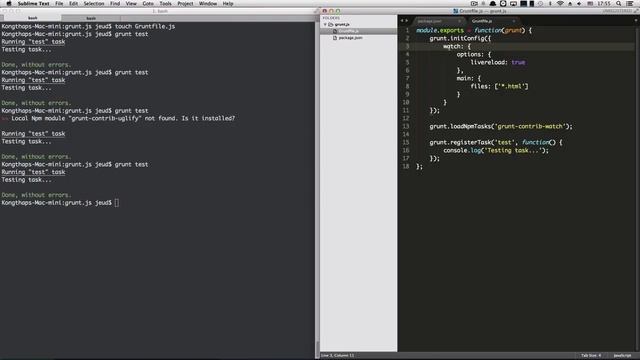Click the Wi-Fi status icon
Viewport: 640px width, 360px height.
click(x=560, y=3)
